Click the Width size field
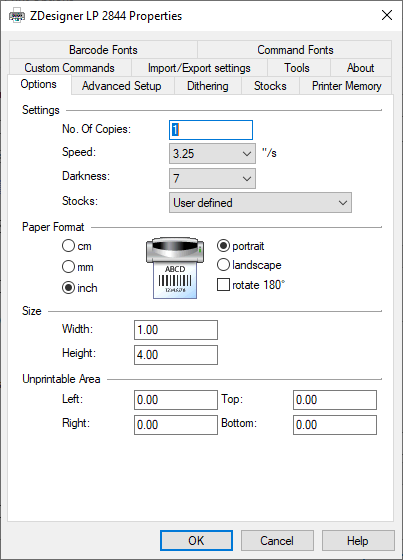The height and width of the screenshot is (560, 403). [x=176, y=330]
